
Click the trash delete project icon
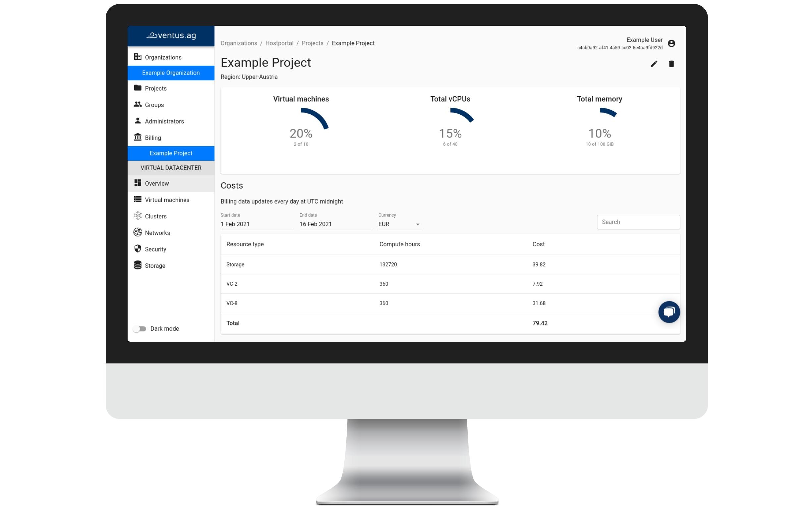[x=671, y=64]
